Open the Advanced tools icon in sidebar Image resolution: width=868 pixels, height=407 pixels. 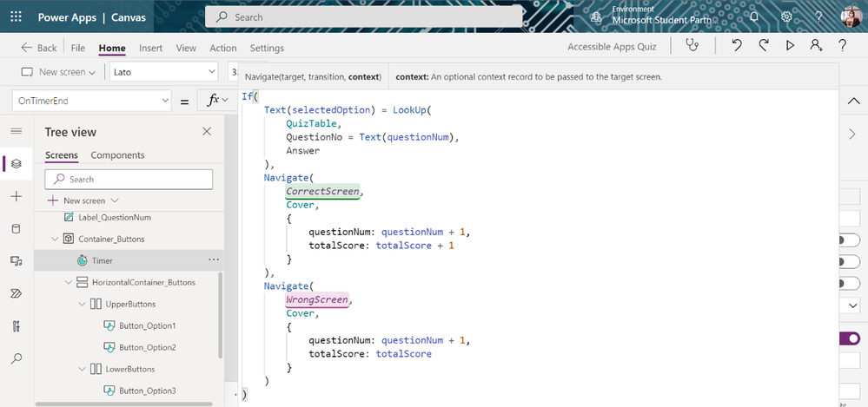pos(16,326)
